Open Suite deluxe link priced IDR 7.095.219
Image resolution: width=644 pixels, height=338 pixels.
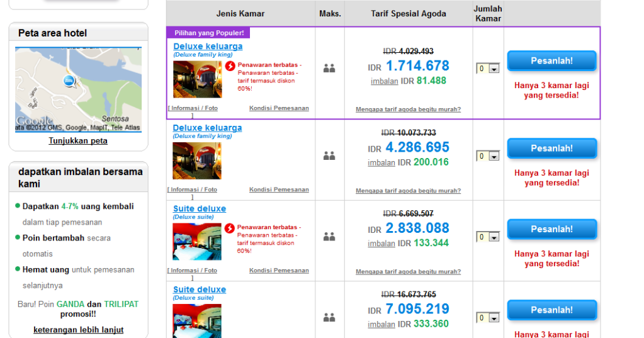click(x=200, y=290)
